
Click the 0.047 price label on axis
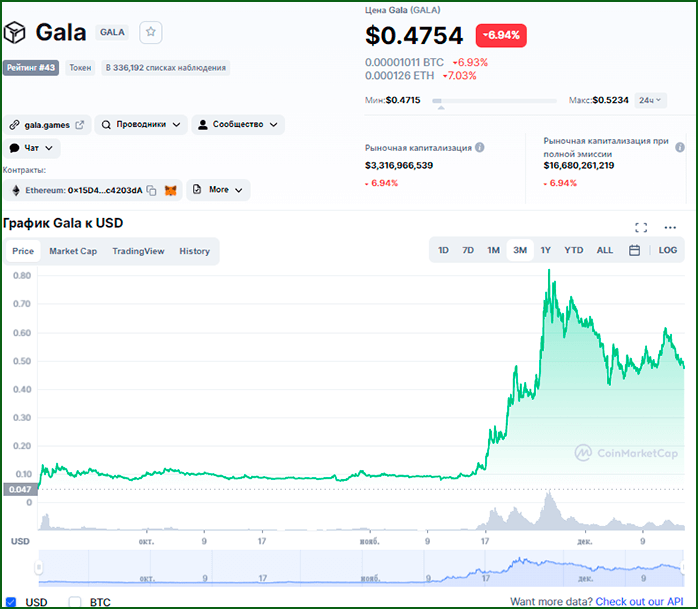coord(20,490)
